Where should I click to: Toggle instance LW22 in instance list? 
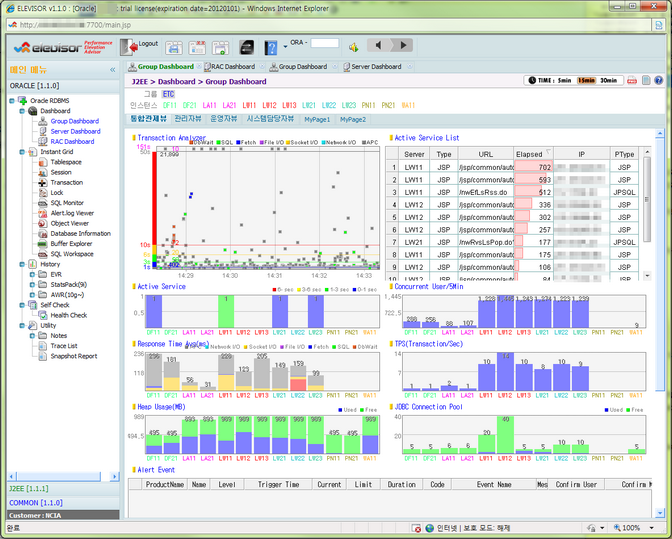coord(329,105)
